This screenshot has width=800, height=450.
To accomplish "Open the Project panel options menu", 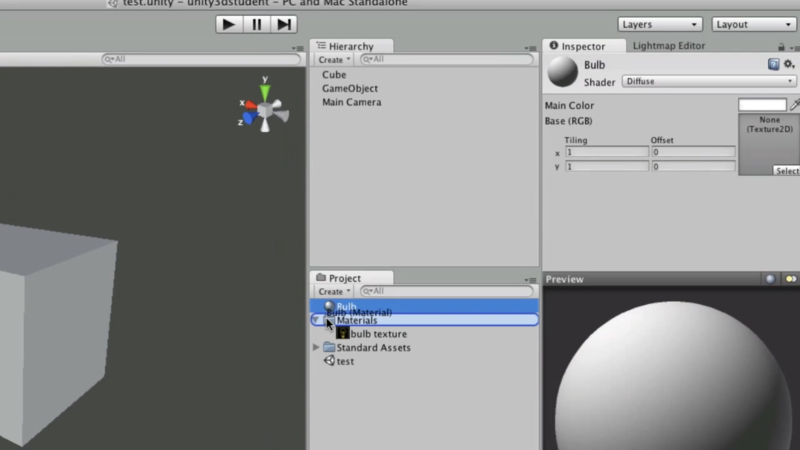I will tap(530, 280).
